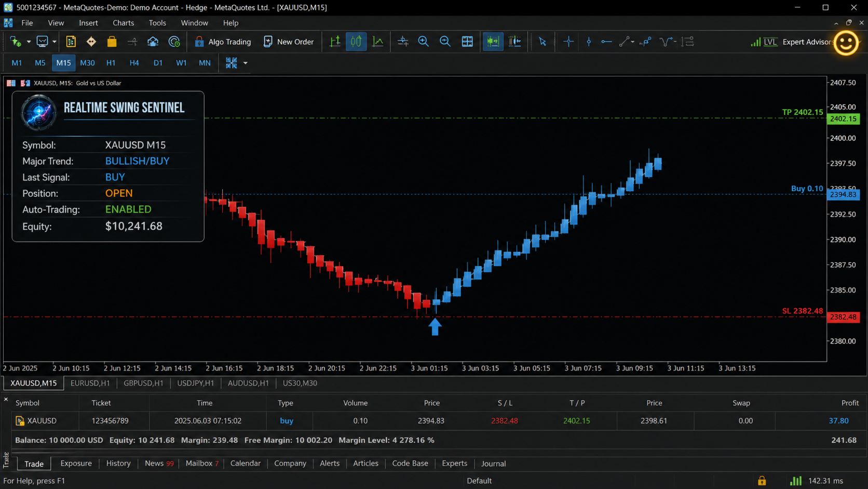
Task: Open the Insert menu
Action: [x=88, y=23]
